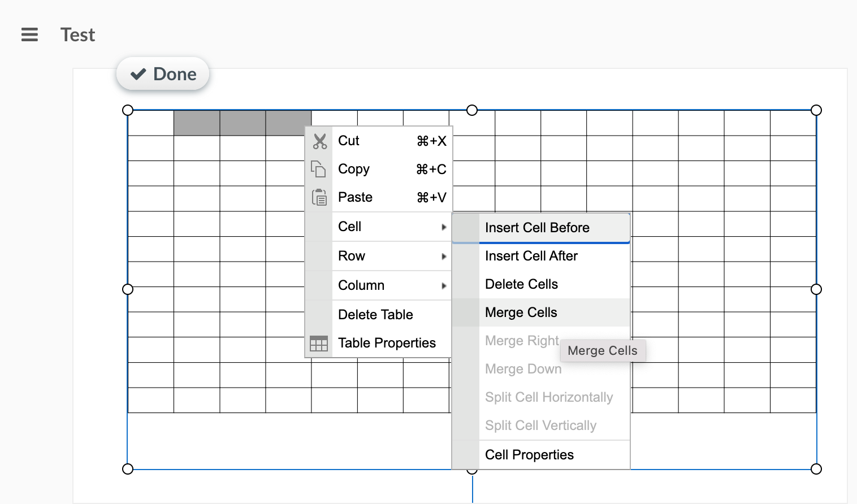Choose Merge Cells in submenu

[541, 312]
